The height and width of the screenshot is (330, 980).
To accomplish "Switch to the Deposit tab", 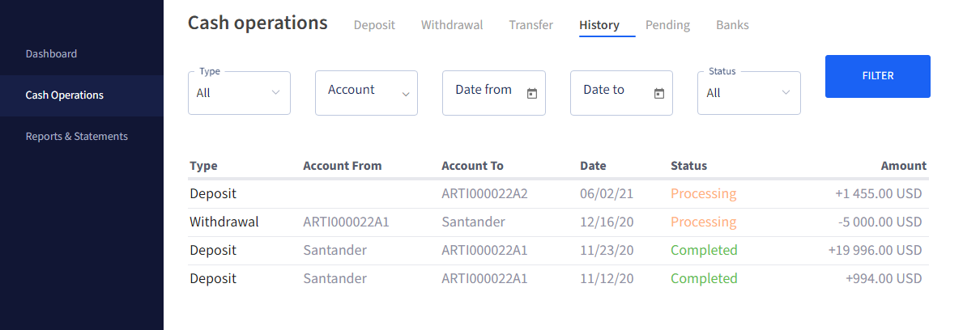I will pos(374,25).
